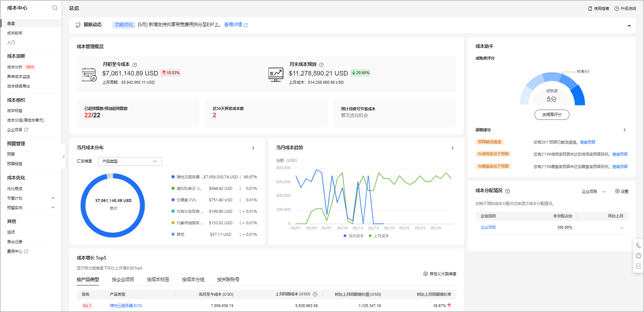Open the floating help question icon
This screenshot has width=644, height=312.
[638, 256]
